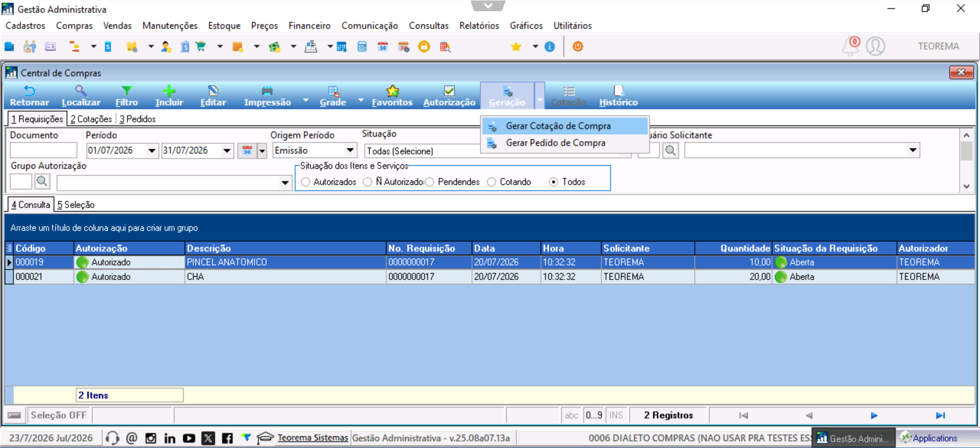Go to the last record arrow
980x448 pixels.
click(x=940, y=415)
